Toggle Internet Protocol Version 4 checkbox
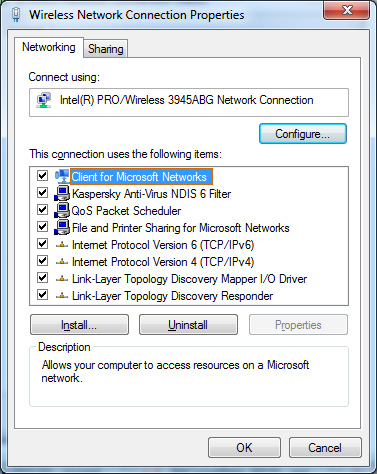The height and width of the screenshot is (474, 377). tap(42, 260)
